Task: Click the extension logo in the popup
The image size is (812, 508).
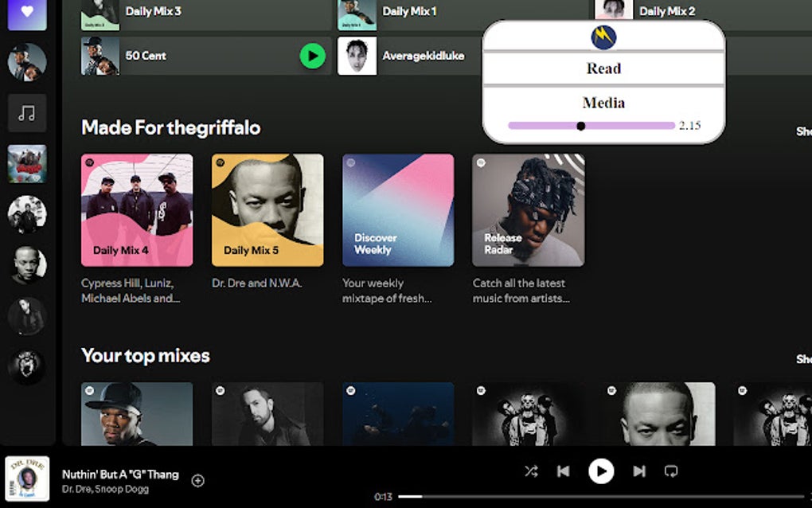Action: pos(603,37)
